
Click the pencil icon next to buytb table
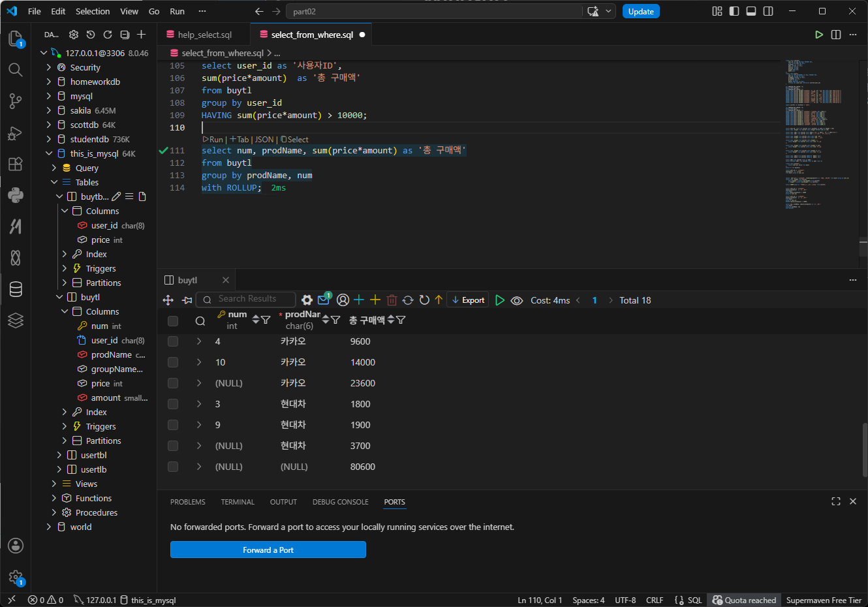(x=116, y=196)
